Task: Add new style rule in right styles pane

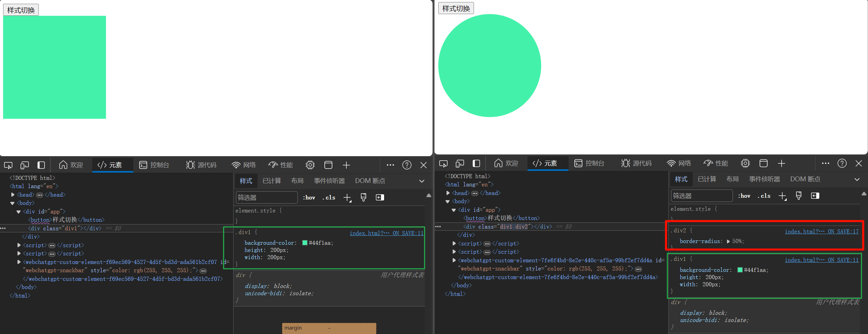Action: coord(783,196)
